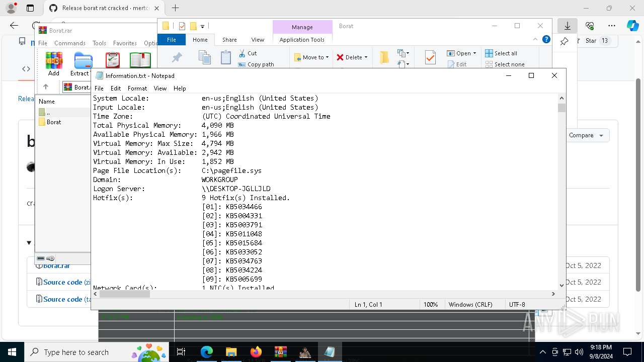Viewport: 644px width, 362px height.
Task: Open the Compare dropdown on GitHub
Action: click(586, 135)
